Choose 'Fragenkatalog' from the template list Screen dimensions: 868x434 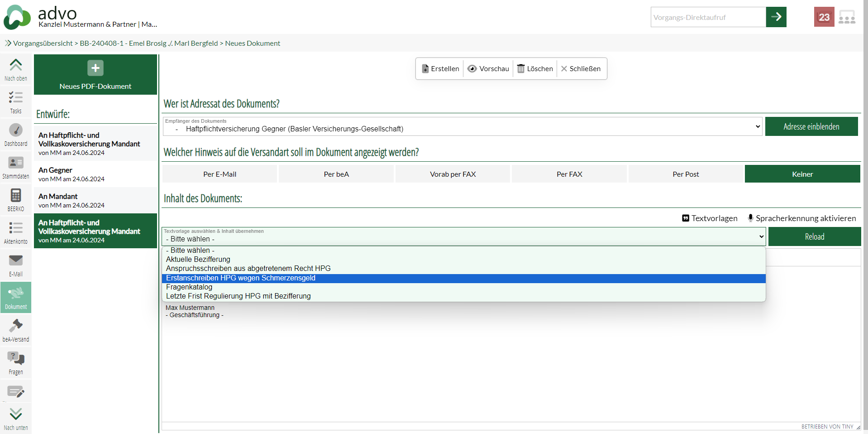click(189, 287)
